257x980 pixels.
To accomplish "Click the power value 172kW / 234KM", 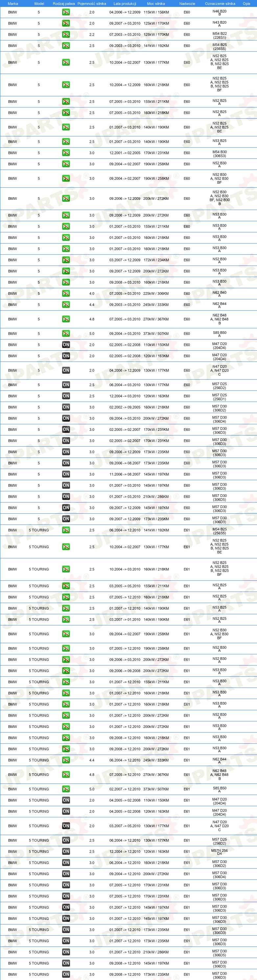I will (156, 260).
